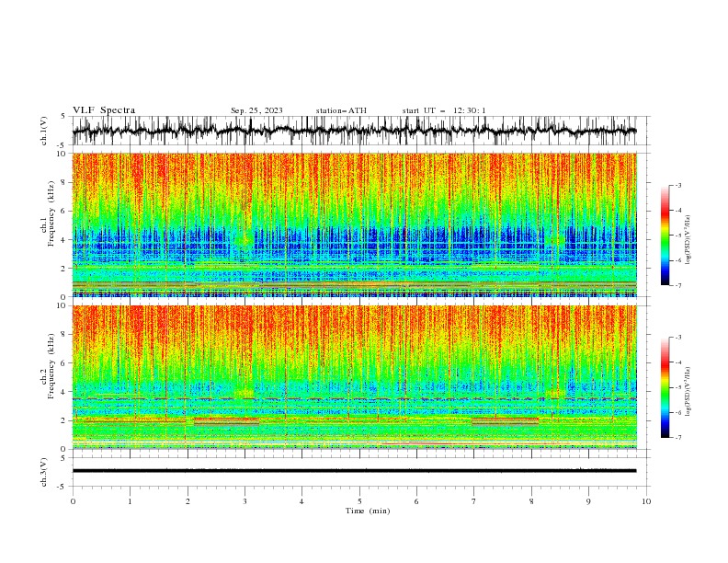Click the "ch.1(V)" axis label
728x563 pixels.
pyautogui.click(x=44, y=131)
